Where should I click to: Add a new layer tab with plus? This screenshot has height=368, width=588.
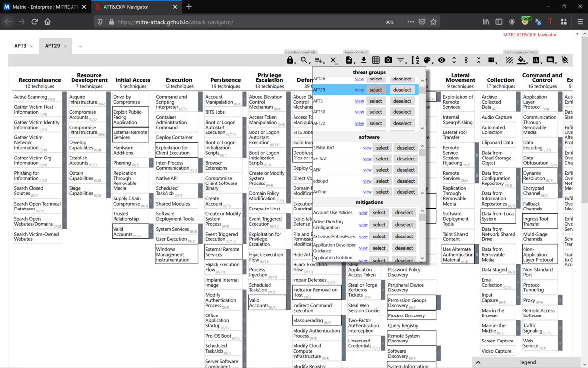pyautogui.click(x=80, y=46)
